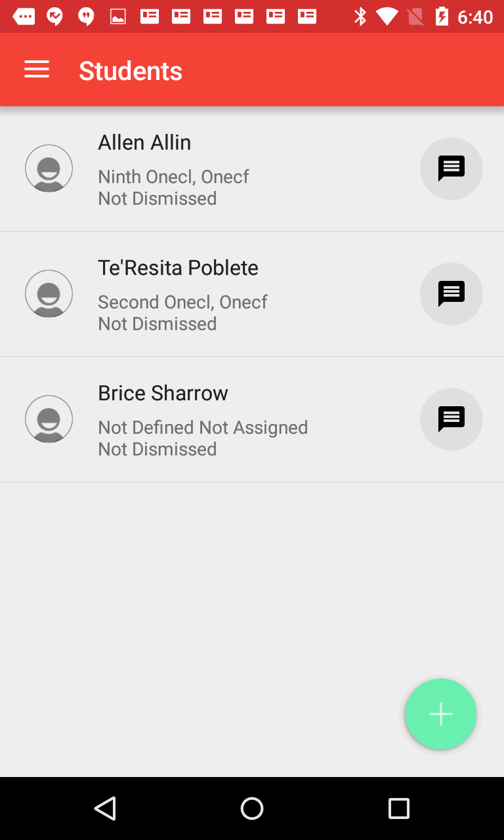The image size is (504, 840).
Task: Open message for Te'Resita Poblete
Action: tap(451, 294)
